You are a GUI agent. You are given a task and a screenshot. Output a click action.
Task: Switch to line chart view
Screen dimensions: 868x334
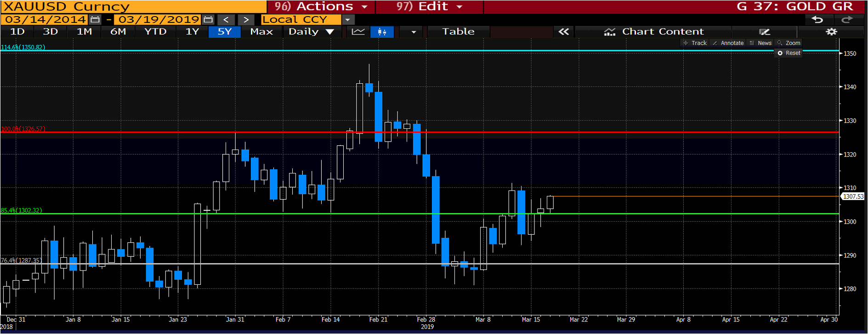tap(358, 32)
